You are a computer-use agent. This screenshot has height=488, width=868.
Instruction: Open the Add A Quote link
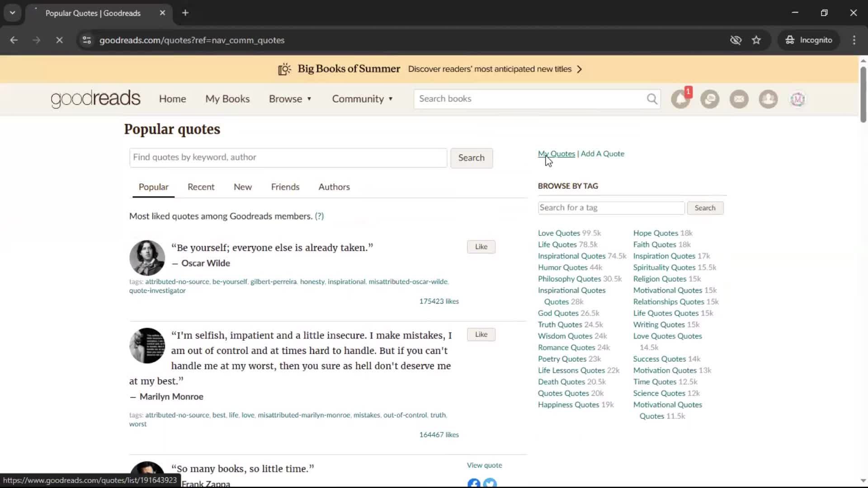click(603, 154)
